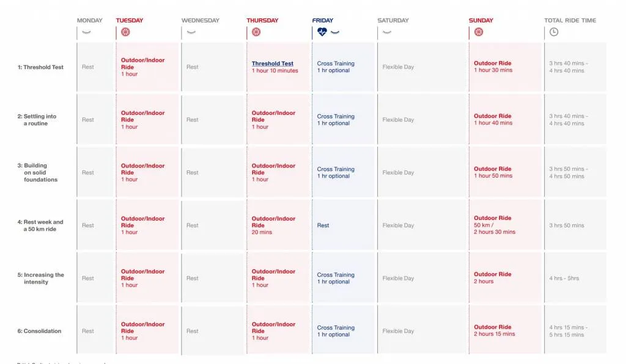Screen dimensions: 626x364
Task: Click the closed-eye rest icon beside Friday's heart
Action: (x=335, y=32)
